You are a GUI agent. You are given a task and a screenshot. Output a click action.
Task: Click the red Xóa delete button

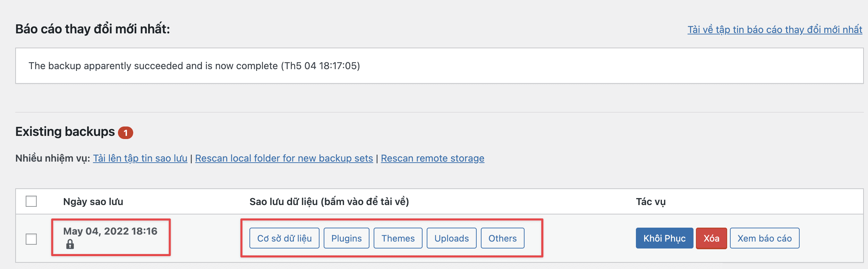click(711, 238)
